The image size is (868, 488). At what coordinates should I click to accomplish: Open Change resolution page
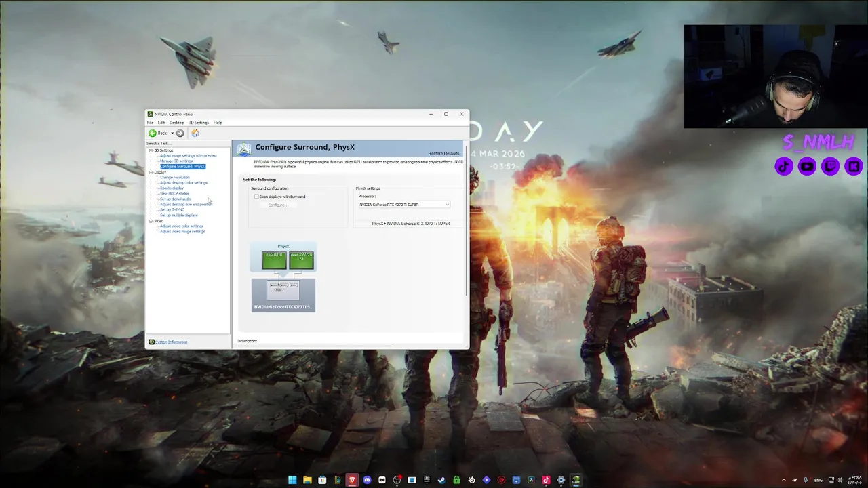[175, 178]
